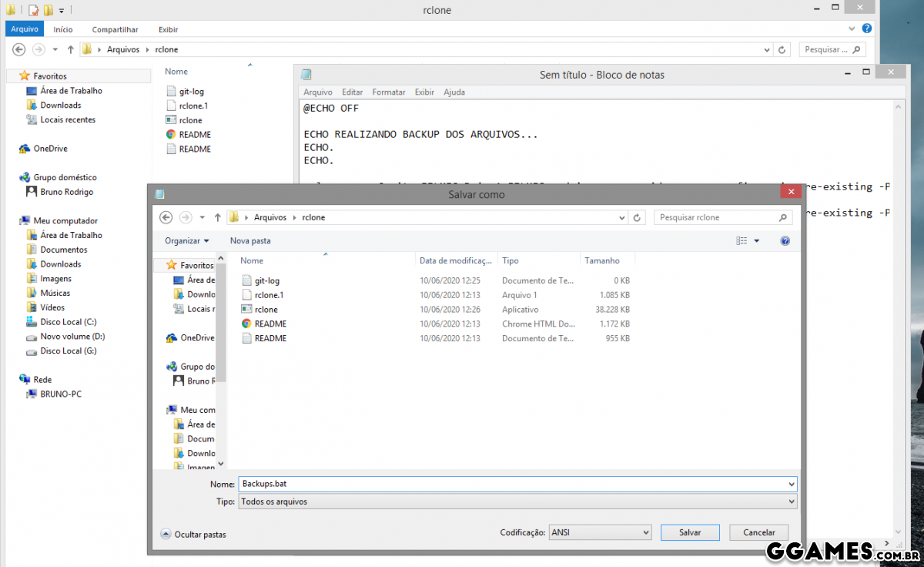Select the rclone.1 file in the save dialog

tap(269, 294)
